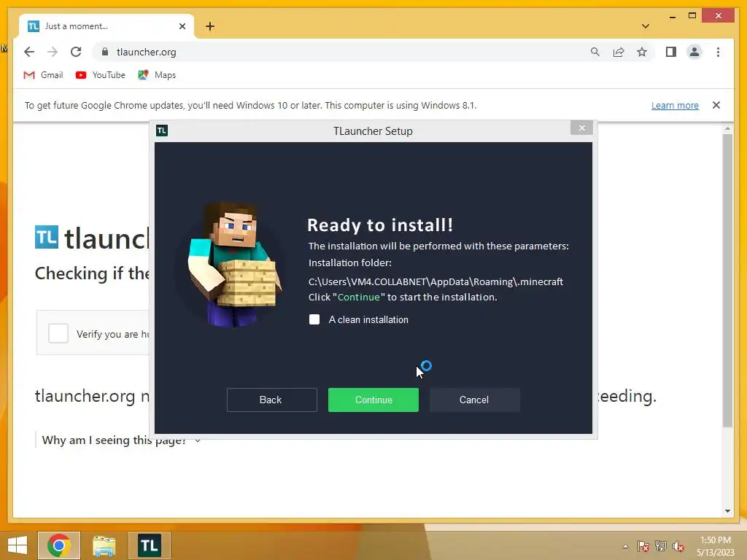Cancel the TLauncher installation
The image size is (747, 560).
point(474,400)
